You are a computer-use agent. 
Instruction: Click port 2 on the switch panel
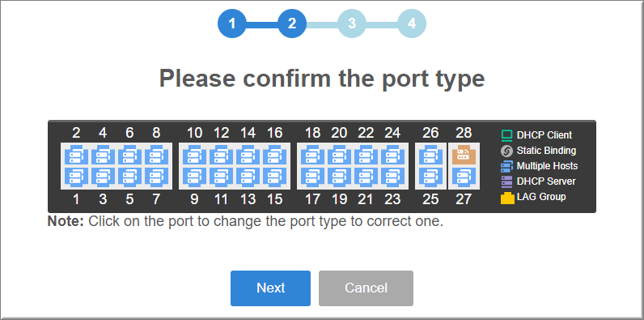(x=76, y=155)
